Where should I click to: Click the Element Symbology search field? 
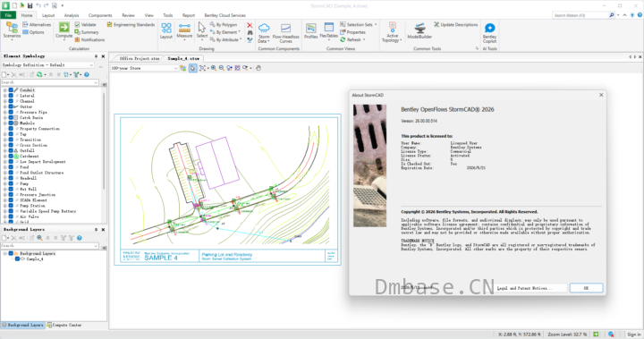pyautogui.click(x=49, y=82)
